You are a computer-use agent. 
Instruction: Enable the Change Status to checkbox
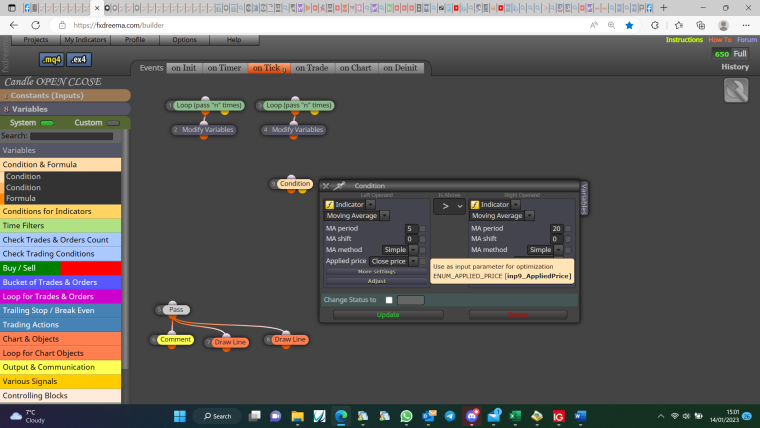pos(389,300)
